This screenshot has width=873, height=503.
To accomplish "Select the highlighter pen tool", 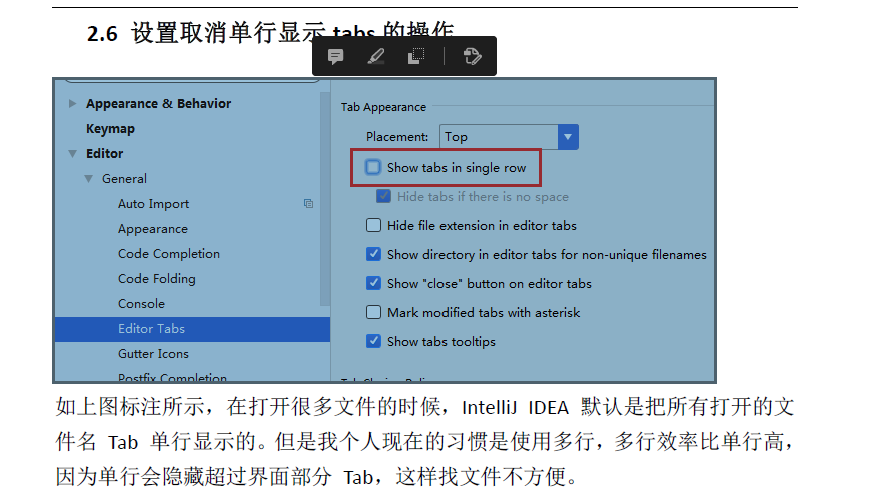I will 376,56.
